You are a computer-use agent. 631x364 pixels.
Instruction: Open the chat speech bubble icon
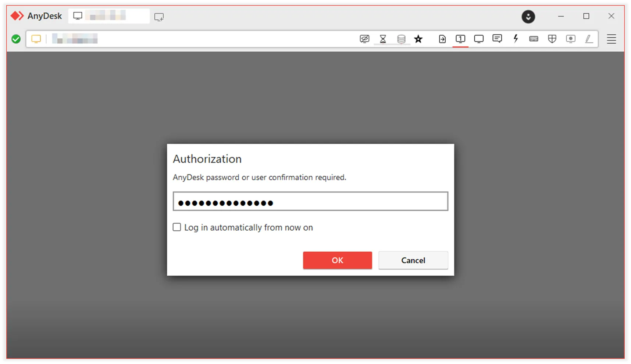[x=497, y=39]
